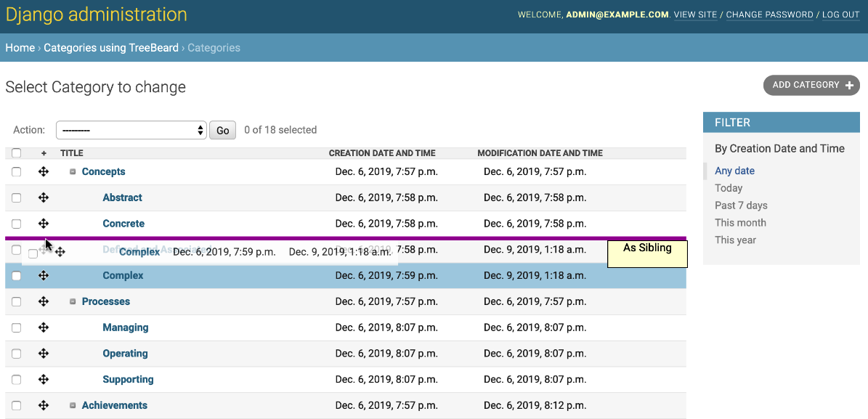
Task: Click the move handle for Concepts row
Action: coord(44,172)
